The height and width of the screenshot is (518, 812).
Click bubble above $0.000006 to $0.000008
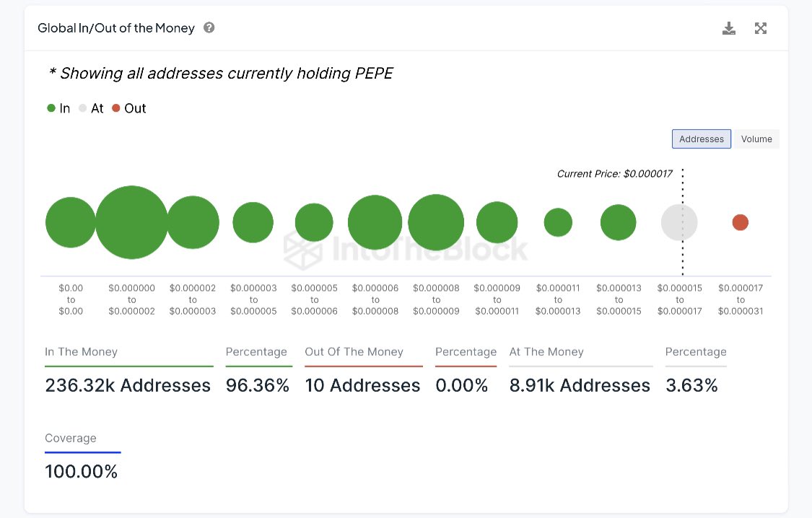pos(375,222)
